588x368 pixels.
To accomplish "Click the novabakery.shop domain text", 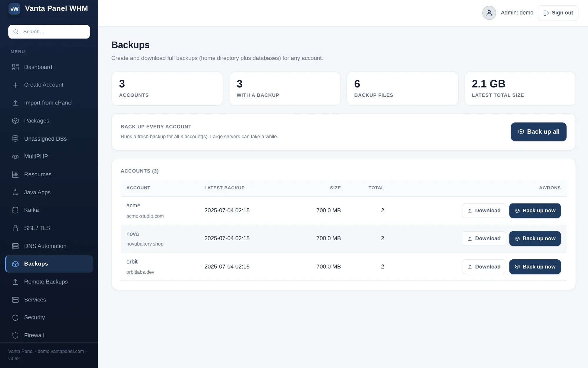I will pos(145,244).
